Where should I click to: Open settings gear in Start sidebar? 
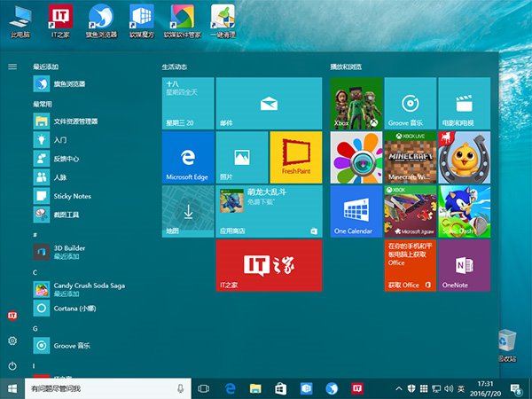(x=12, y=341)
